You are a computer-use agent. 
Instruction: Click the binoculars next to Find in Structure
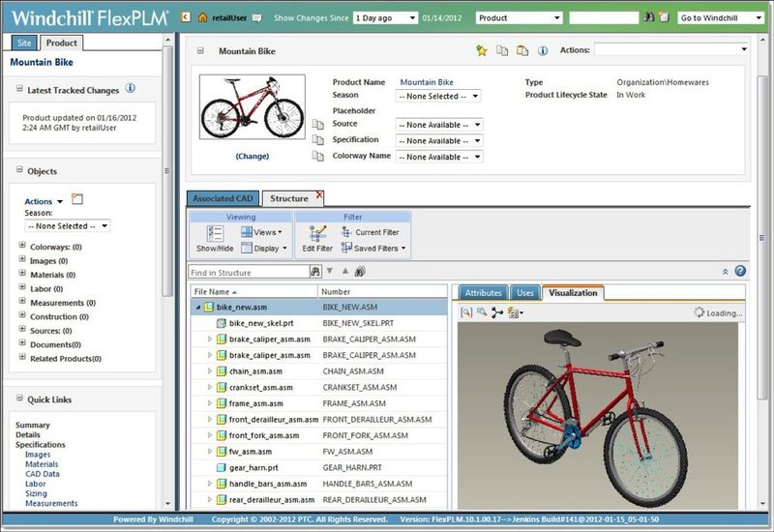click(315, 272)
